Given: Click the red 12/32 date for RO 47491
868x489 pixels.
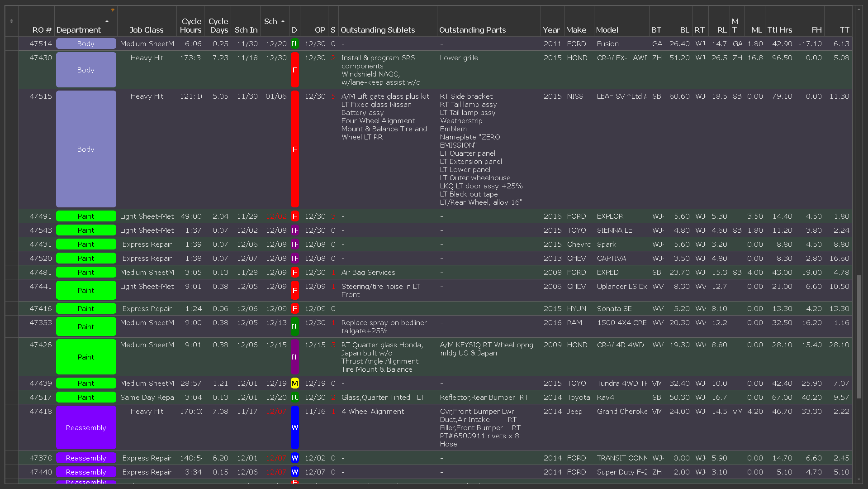Looking at the screenshot, I should coord(276,216).
